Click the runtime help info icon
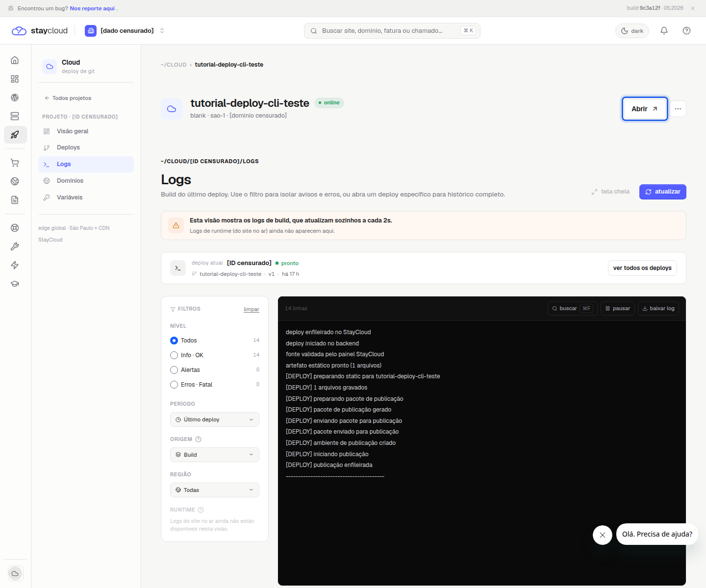 [201, 510]
